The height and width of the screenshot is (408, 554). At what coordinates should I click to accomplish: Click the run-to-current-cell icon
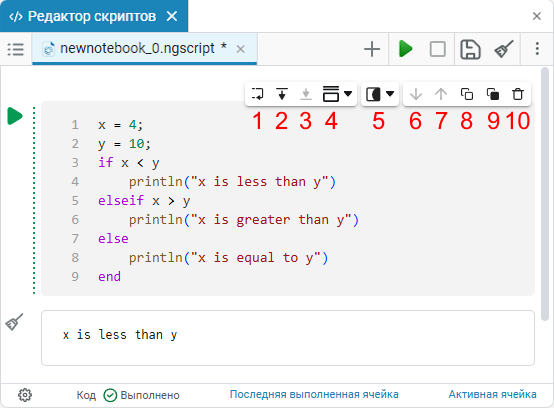(282, 94)
